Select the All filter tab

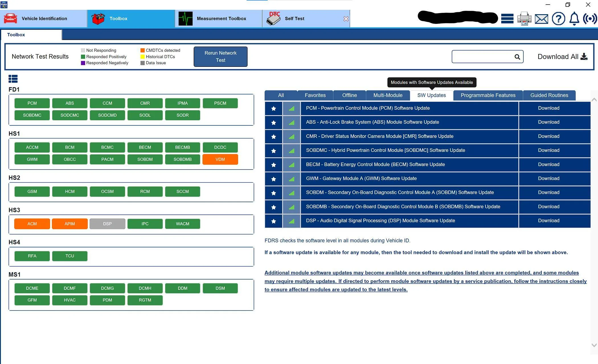click(x=281, y=95)
